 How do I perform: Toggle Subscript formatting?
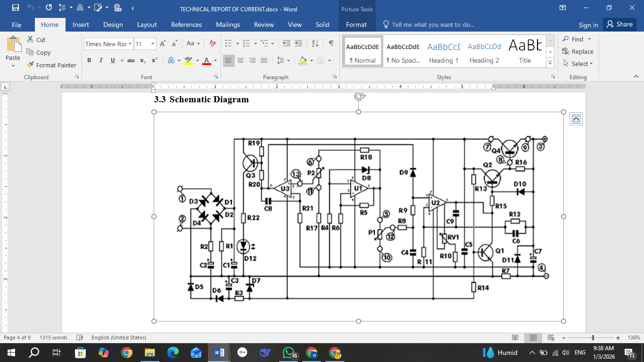[x=143, y=60]
